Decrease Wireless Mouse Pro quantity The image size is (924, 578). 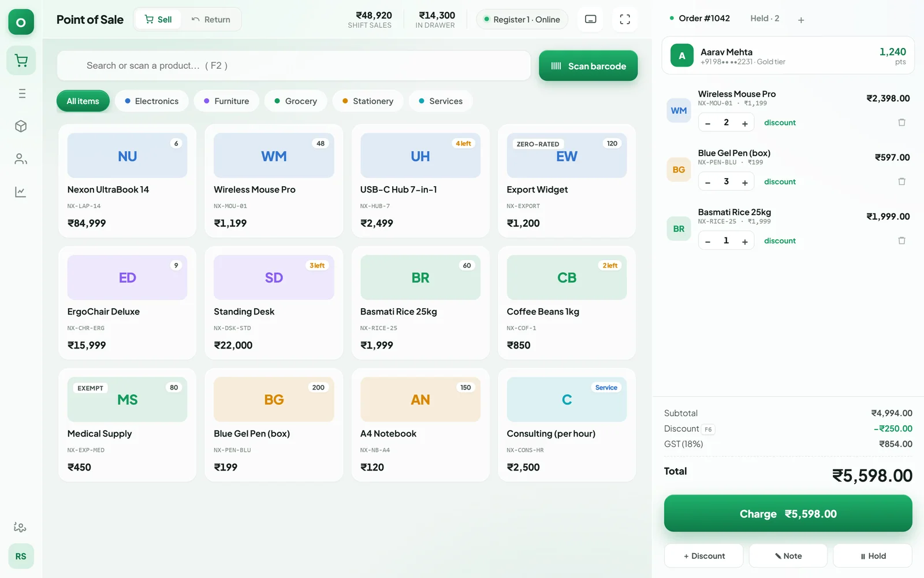[x=708, y=123]
